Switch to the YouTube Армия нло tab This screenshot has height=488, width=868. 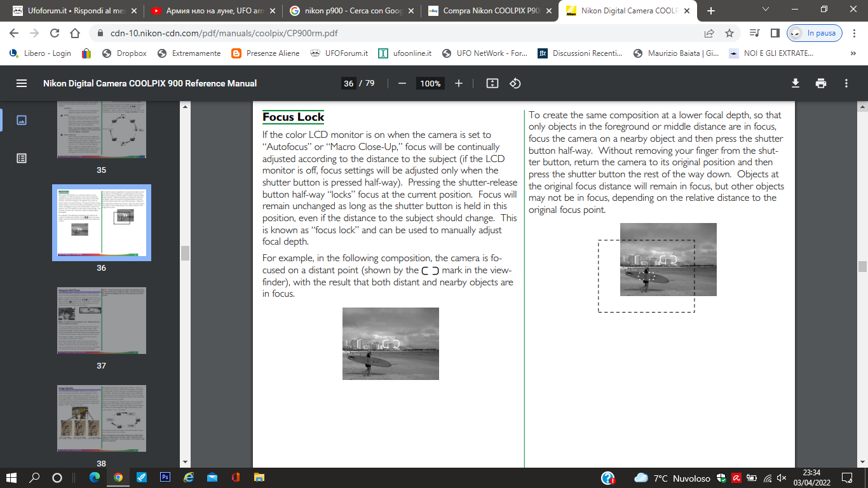pos(213,11)
